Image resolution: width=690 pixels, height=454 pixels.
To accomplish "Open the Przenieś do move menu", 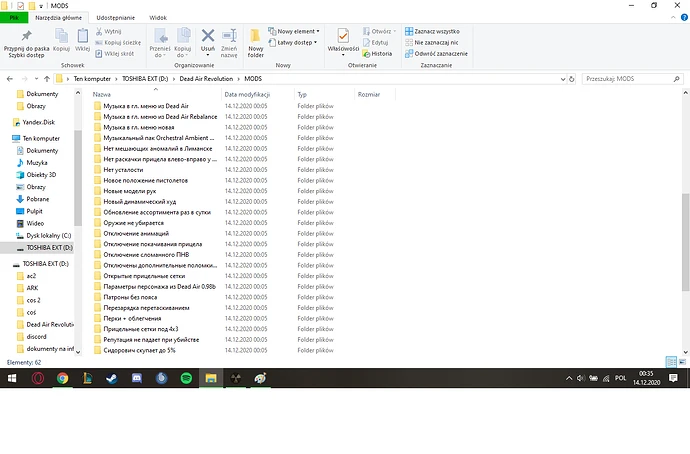I will point(159,43).
